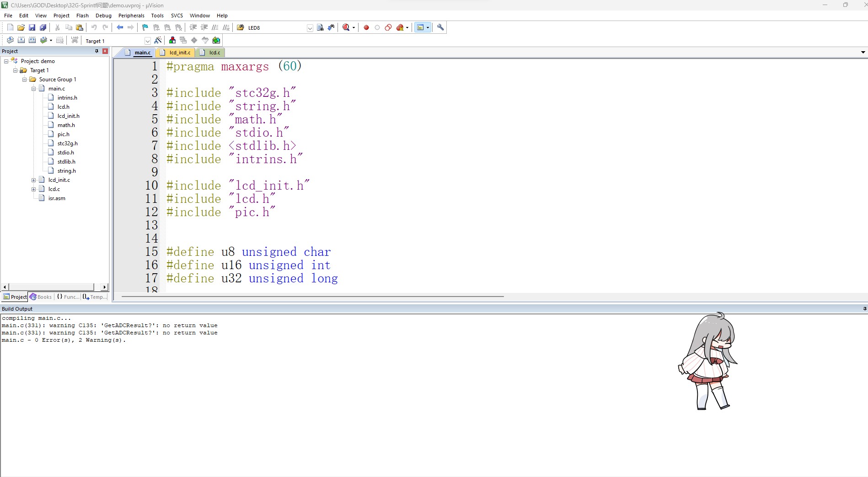Open the File menu
Viewport: 868px width, 477px height.
coord(8,16)
